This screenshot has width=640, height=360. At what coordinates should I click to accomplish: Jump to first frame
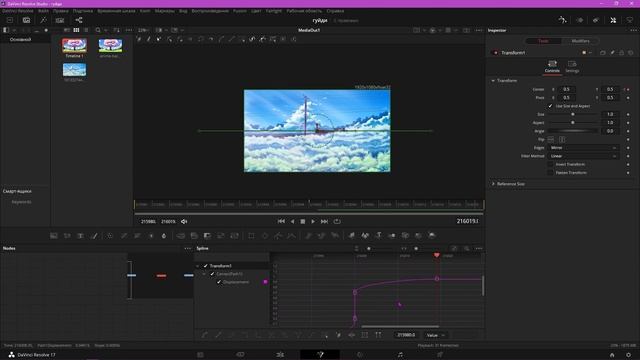coord(281,221)
